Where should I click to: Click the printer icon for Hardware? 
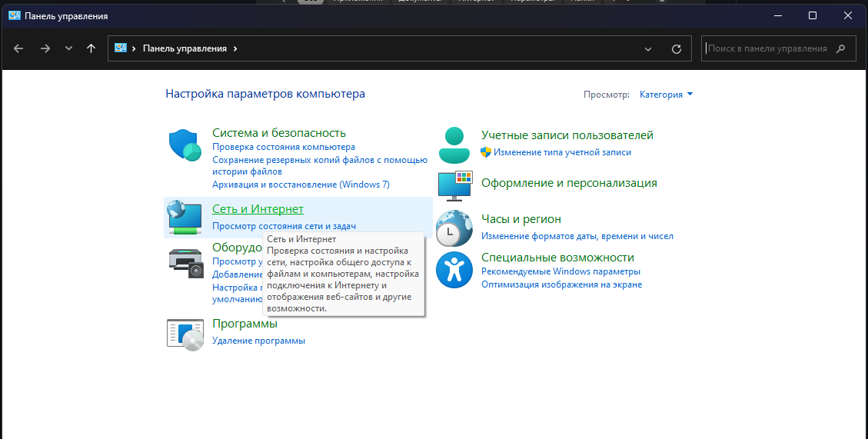[185, 263]
